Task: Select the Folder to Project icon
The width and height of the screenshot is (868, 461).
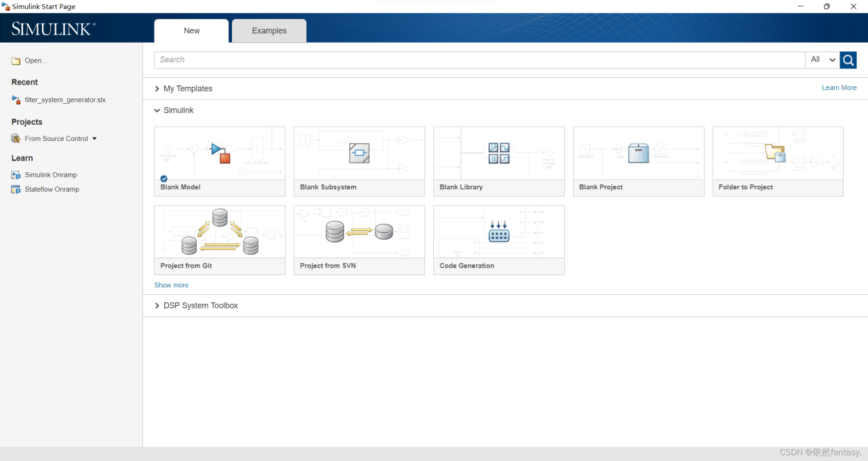Action: (775, 153)
